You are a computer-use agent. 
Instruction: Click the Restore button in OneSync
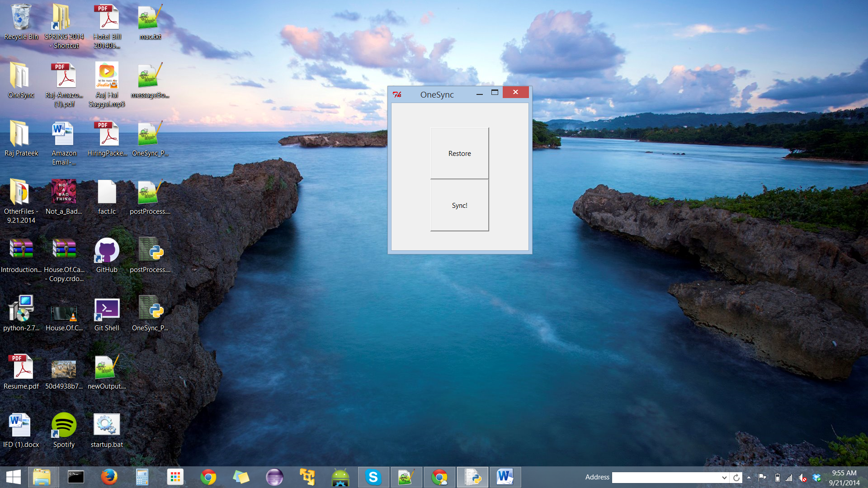[459, 153]
